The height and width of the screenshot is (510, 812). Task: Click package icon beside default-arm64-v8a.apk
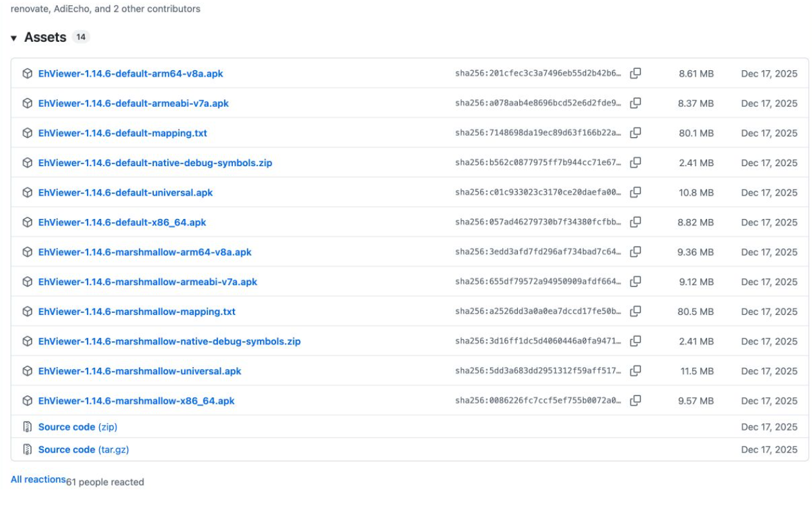pos(27,73)
